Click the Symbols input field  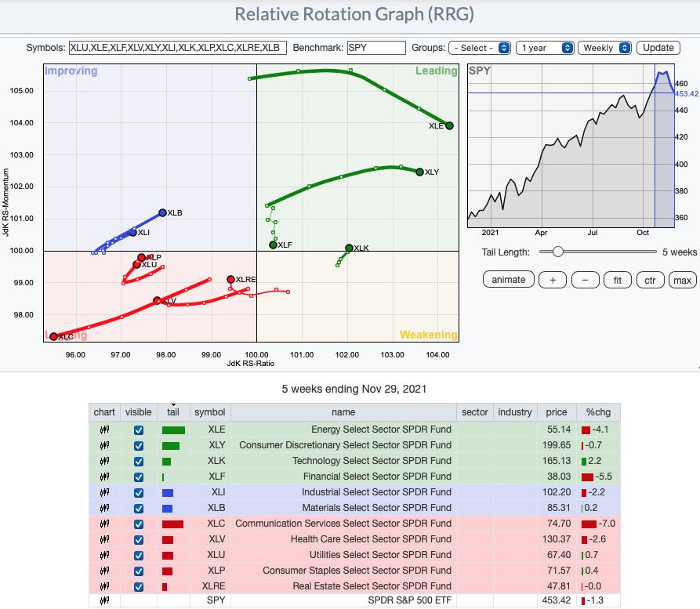pos(177,48)
